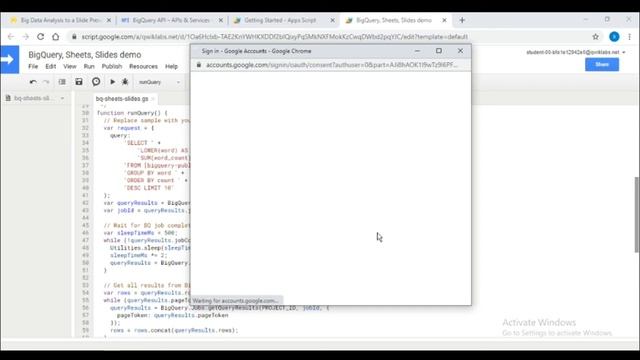Reload the script editor page
The image size is (640, 360).
point(40,37)
